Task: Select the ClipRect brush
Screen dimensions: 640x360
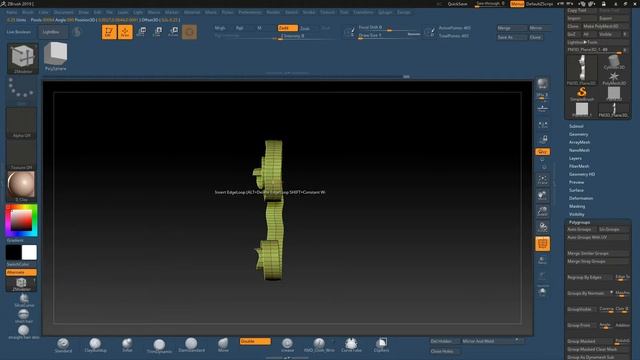Action: (x=381, y=345)
